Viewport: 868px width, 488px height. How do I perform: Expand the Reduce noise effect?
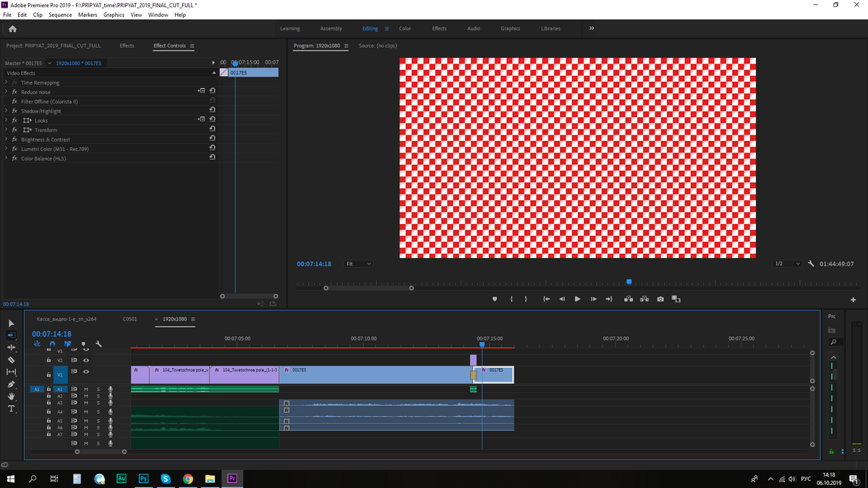click(6, 92)
